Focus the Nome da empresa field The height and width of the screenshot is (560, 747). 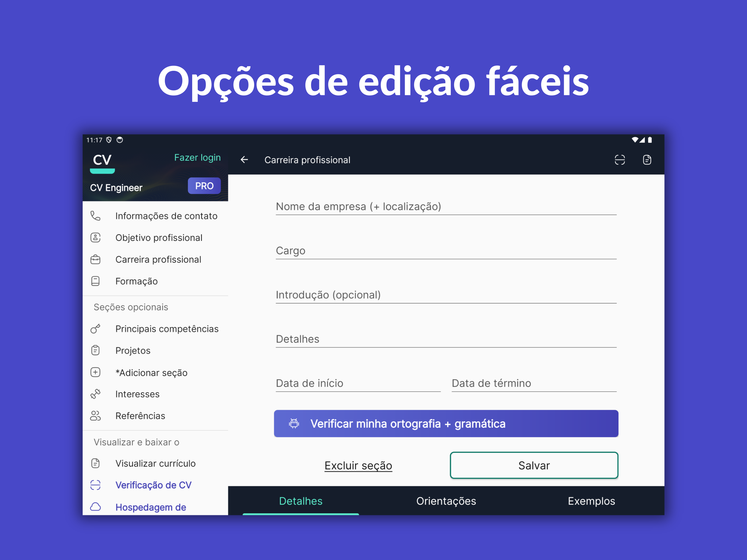tap(446, 206)
